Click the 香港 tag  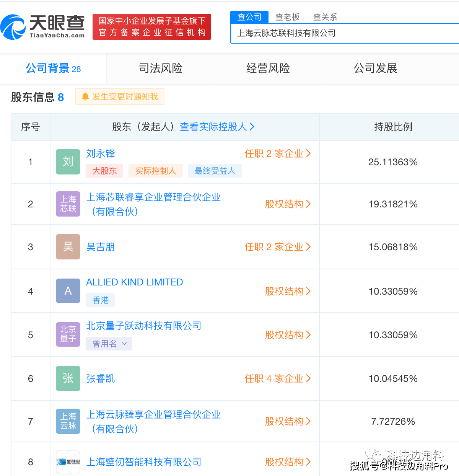click(x=101, y=300)
